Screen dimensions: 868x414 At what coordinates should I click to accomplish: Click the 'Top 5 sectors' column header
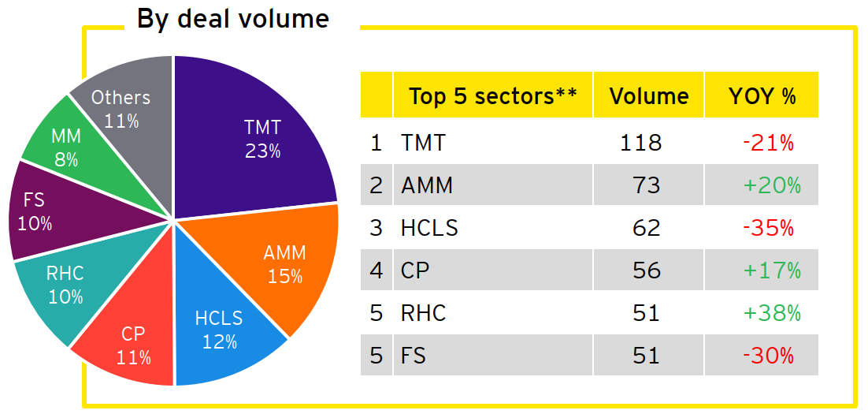pos(492,96)
